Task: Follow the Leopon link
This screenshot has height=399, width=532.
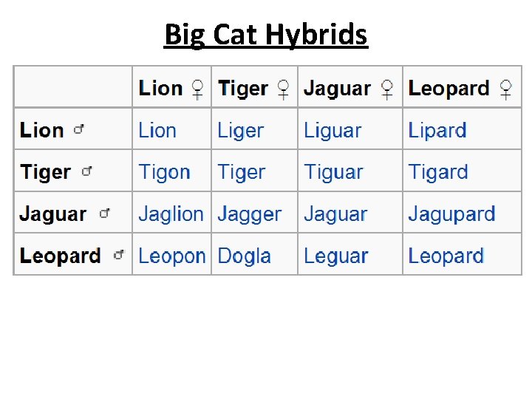Action: click(x=172, y=256)
